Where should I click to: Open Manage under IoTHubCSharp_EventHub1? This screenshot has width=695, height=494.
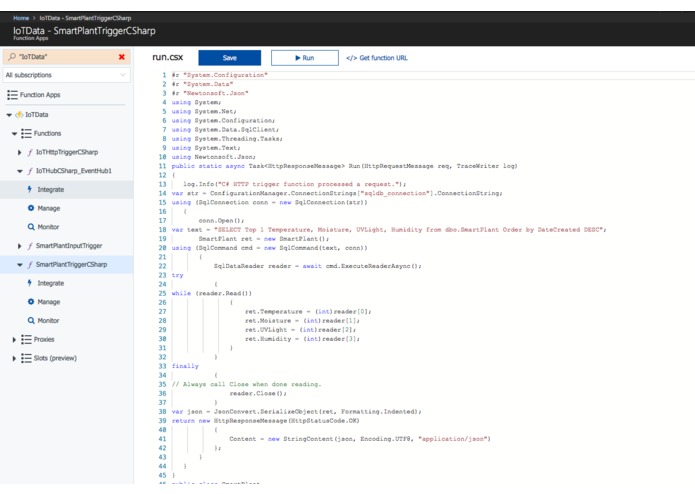click(x=49, y=208)
